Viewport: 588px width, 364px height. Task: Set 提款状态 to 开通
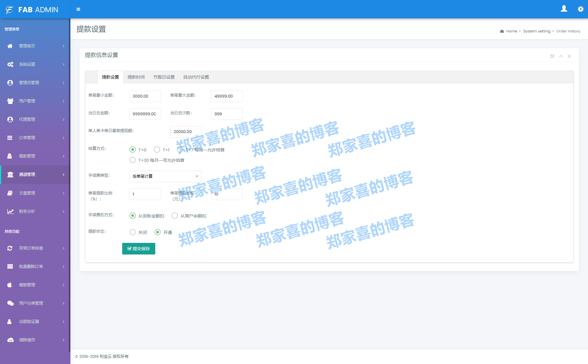pyautogui.click(x=157, y=232)
